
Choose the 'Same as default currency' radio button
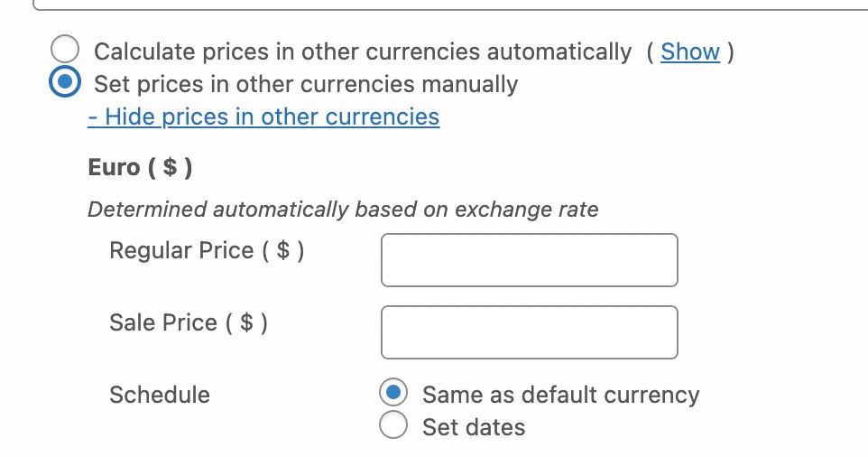click(393, 394)
